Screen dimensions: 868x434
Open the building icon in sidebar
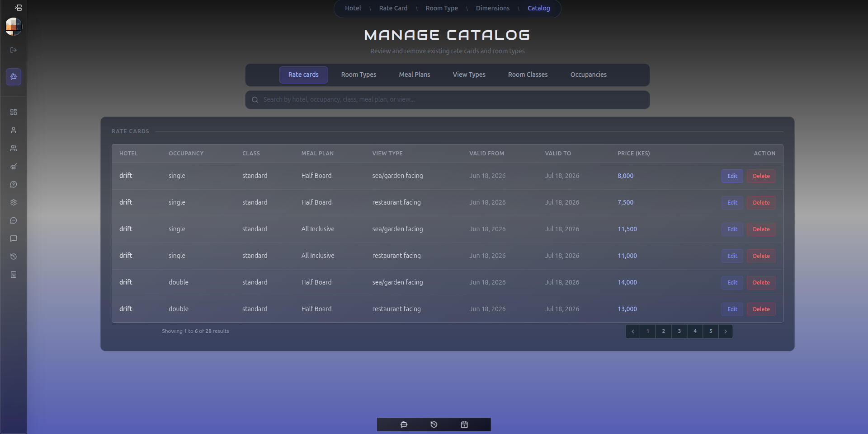click(14, 275)
